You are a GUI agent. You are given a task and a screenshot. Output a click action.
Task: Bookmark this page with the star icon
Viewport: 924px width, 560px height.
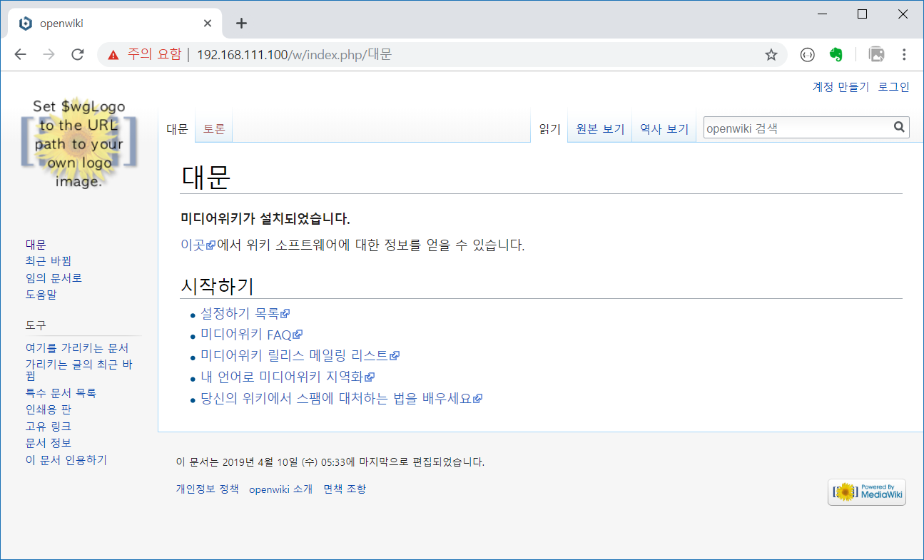coord(771,55)
